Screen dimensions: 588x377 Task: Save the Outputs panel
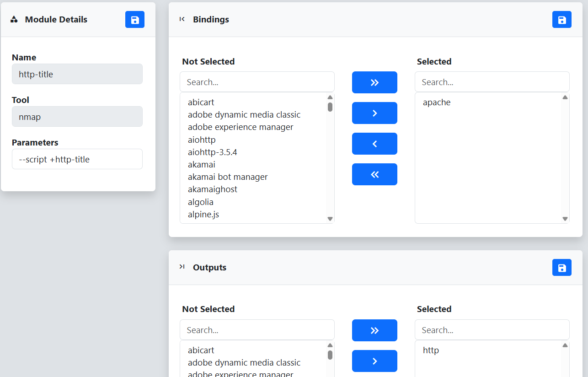(562, 268)
